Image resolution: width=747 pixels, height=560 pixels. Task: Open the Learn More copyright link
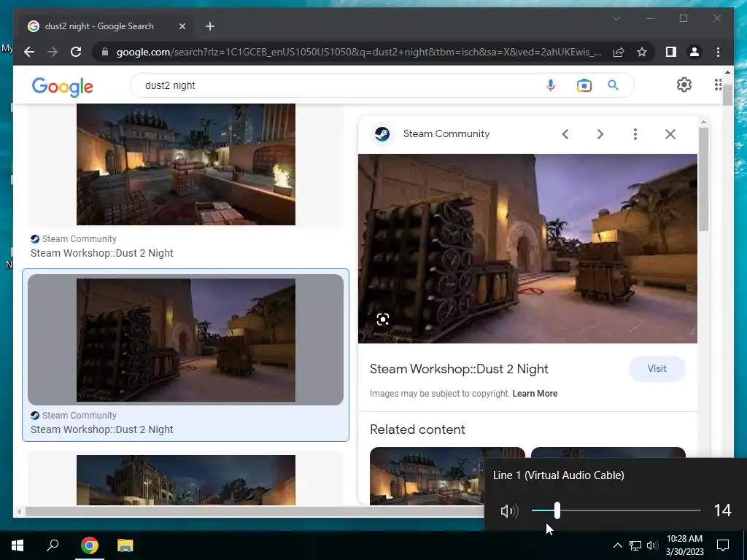pyautogui.click(x=535, y=394)
